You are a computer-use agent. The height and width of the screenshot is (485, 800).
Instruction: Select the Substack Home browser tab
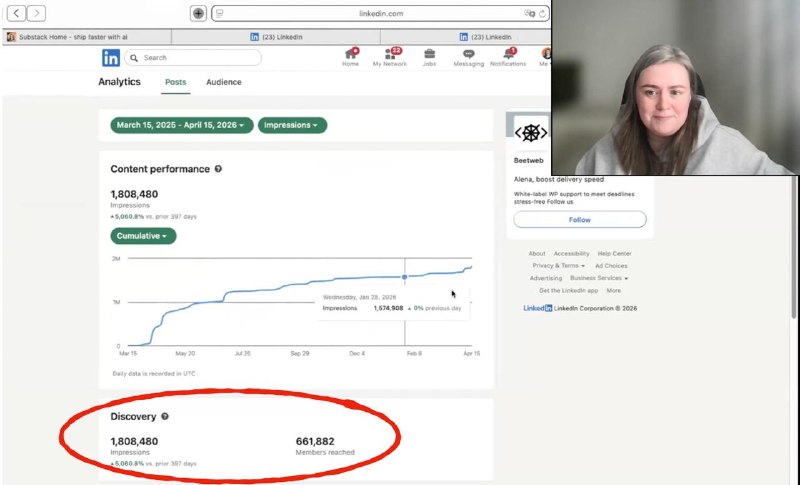87,37
